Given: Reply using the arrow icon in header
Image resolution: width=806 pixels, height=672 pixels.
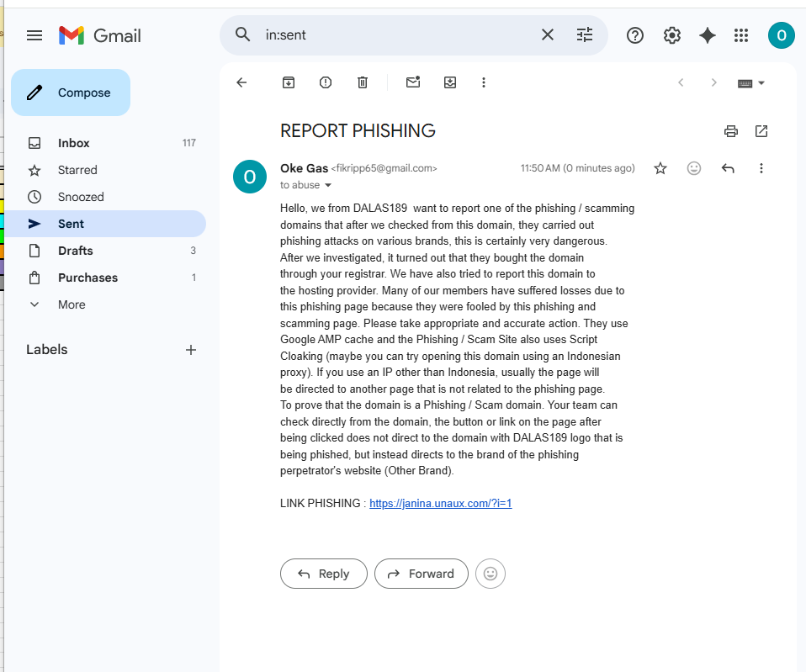Looking at the screenshot, I should (728, 168).
